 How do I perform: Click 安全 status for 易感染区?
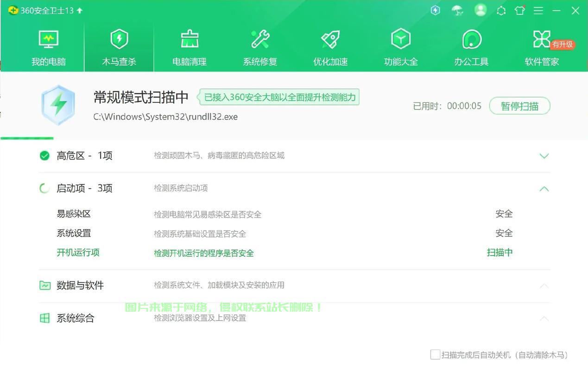pyautogui.click(x=504, y=214)
